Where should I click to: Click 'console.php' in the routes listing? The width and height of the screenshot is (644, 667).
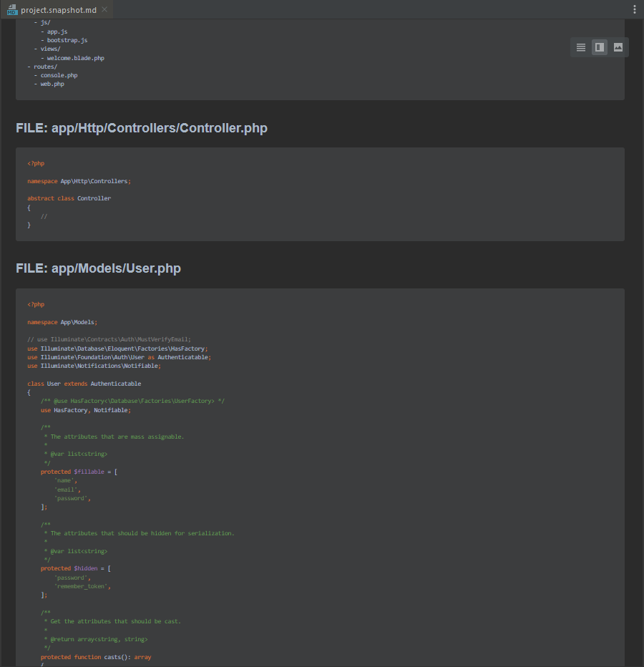(58, 75)
